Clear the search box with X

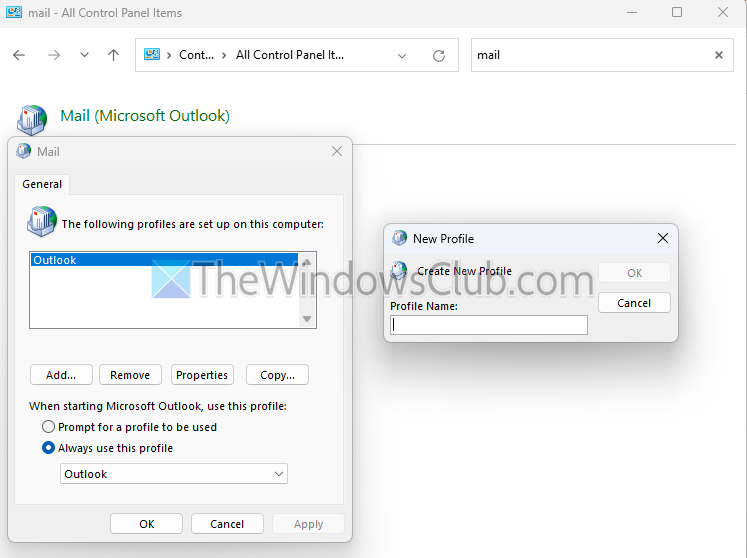point(719,55)
